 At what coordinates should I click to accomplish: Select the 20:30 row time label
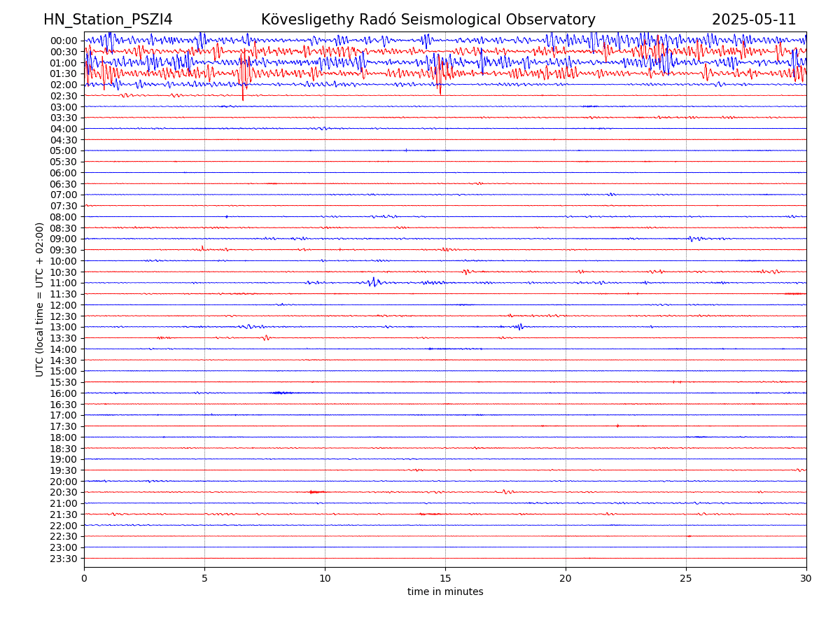(64, 493)
